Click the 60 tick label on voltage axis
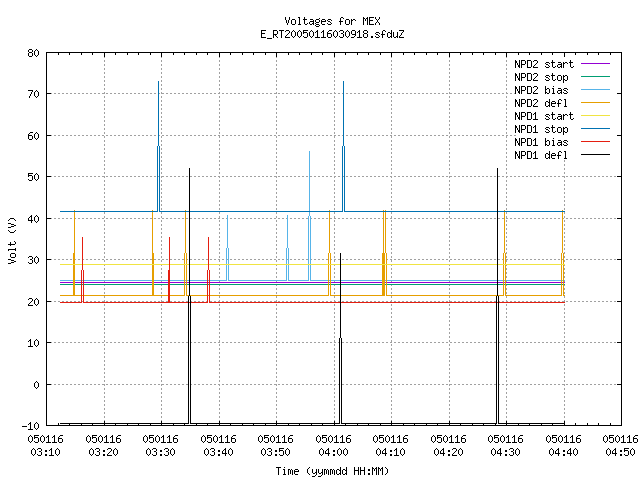This screenshot has height=480, width=640. pos(33,136)
